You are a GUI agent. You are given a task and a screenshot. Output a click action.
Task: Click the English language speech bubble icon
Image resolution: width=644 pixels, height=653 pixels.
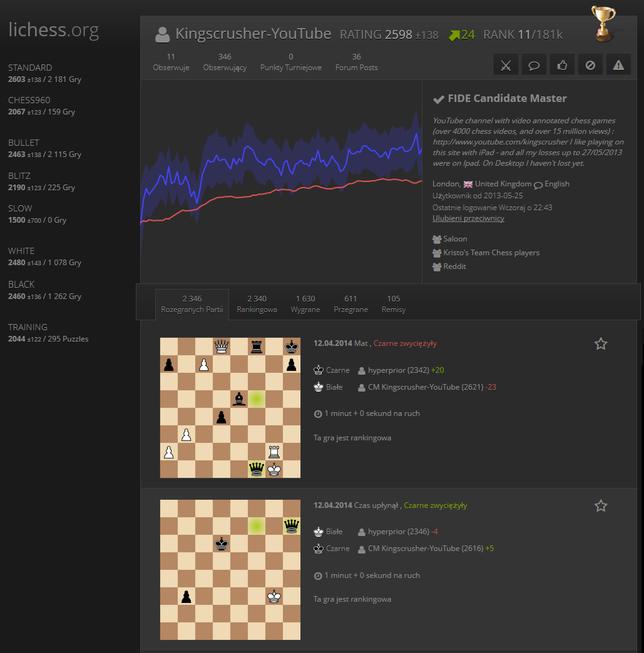click(x=538, y=185)
